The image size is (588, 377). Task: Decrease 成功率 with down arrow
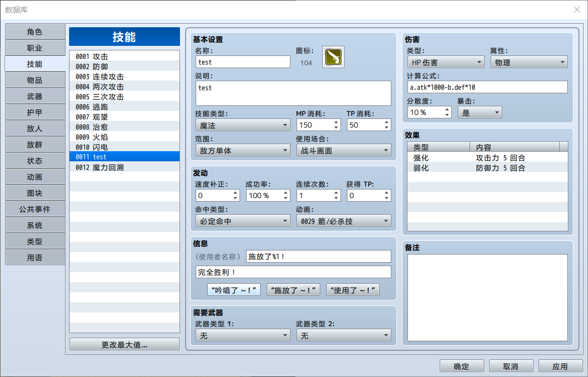coord(286,198)
